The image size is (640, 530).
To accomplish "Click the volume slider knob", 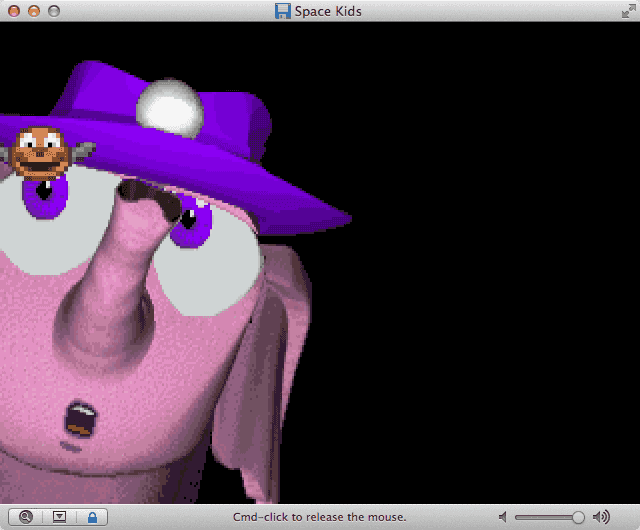I will 578,517.
